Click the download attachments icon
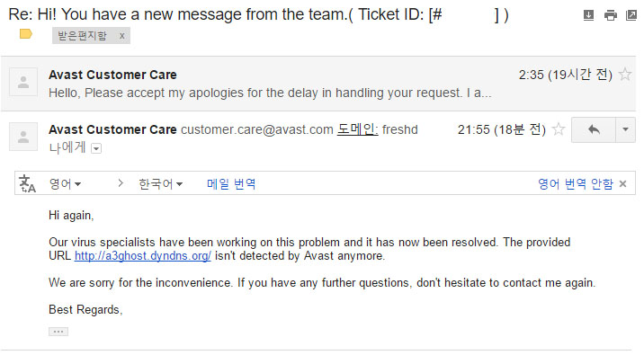644x355 pixels. 588,15
